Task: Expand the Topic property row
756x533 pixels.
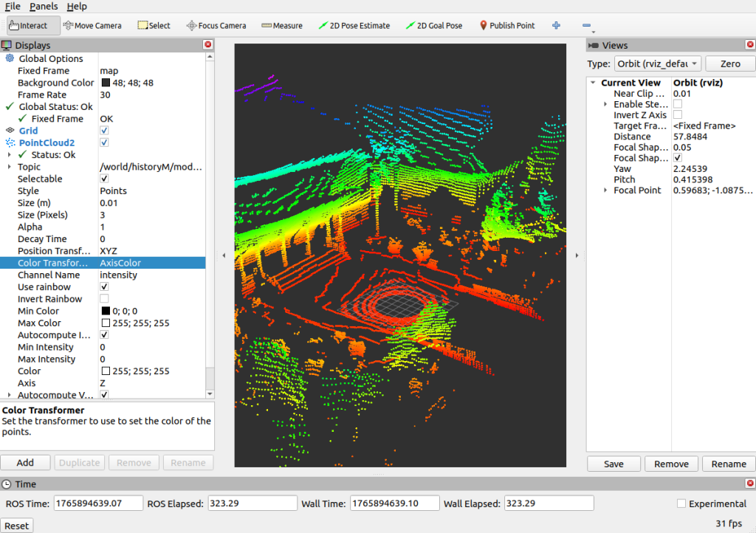Action: point(9,167)
